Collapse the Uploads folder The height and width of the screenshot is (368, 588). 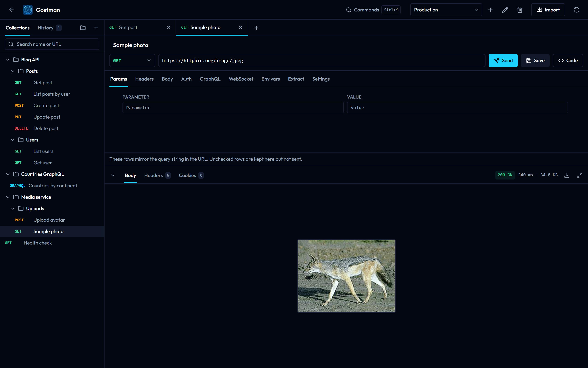[x=13, y=208]
